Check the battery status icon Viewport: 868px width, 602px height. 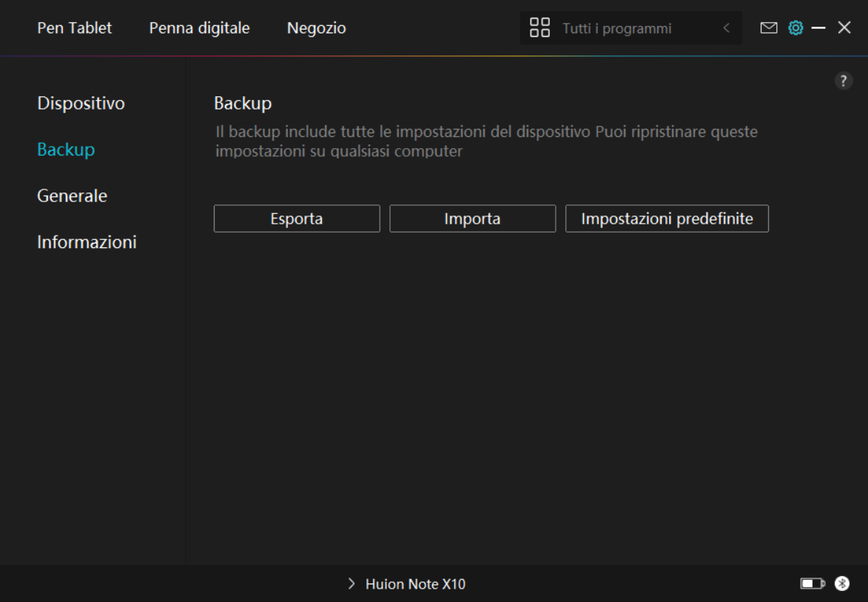pos(812,584)
